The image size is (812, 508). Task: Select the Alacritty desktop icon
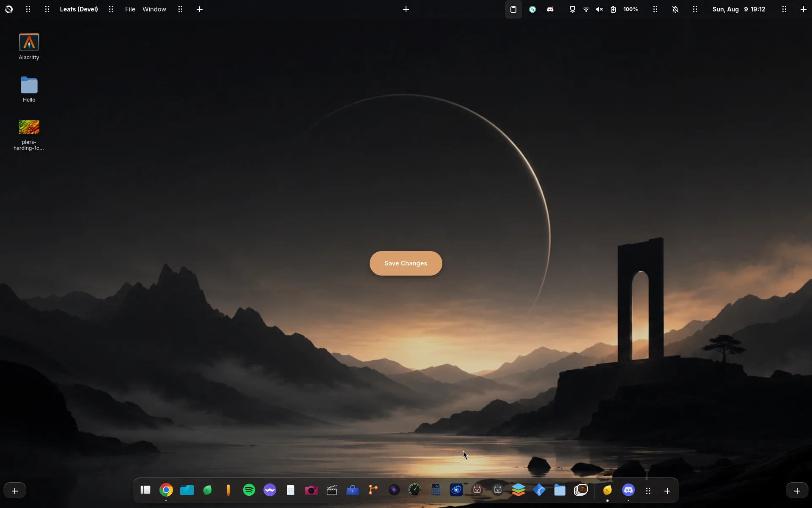coord(29,47)
